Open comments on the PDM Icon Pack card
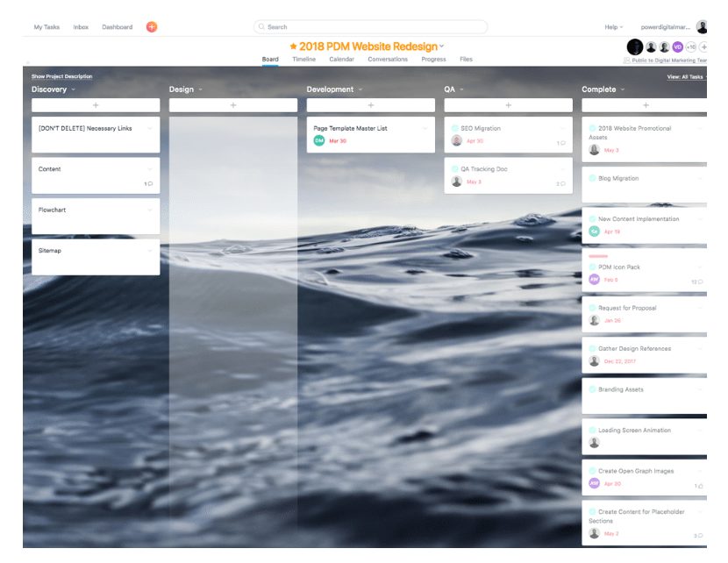728x563 pixels. pyautogui.click(x=699, y=281)
